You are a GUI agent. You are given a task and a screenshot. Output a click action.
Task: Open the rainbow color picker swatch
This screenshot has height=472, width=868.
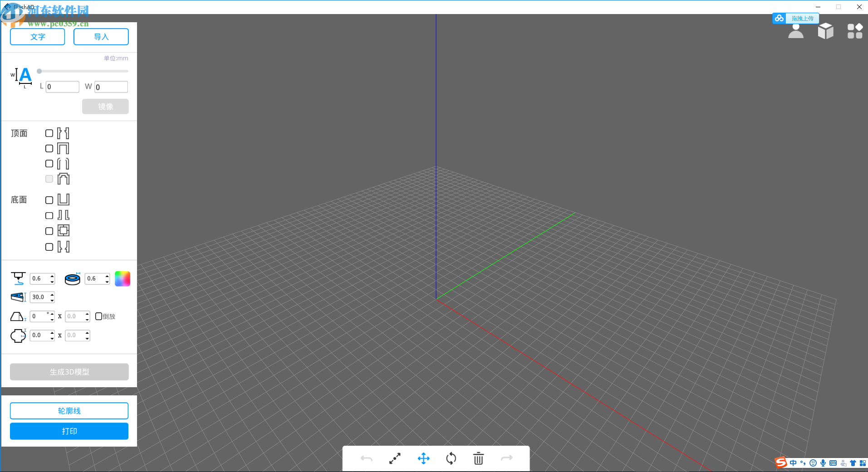[122, 278]
